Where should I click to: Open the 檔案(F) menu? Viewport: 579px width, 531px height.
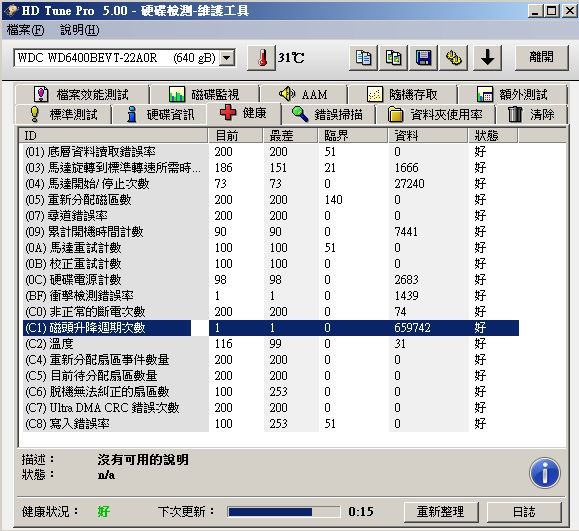point(25,30)
